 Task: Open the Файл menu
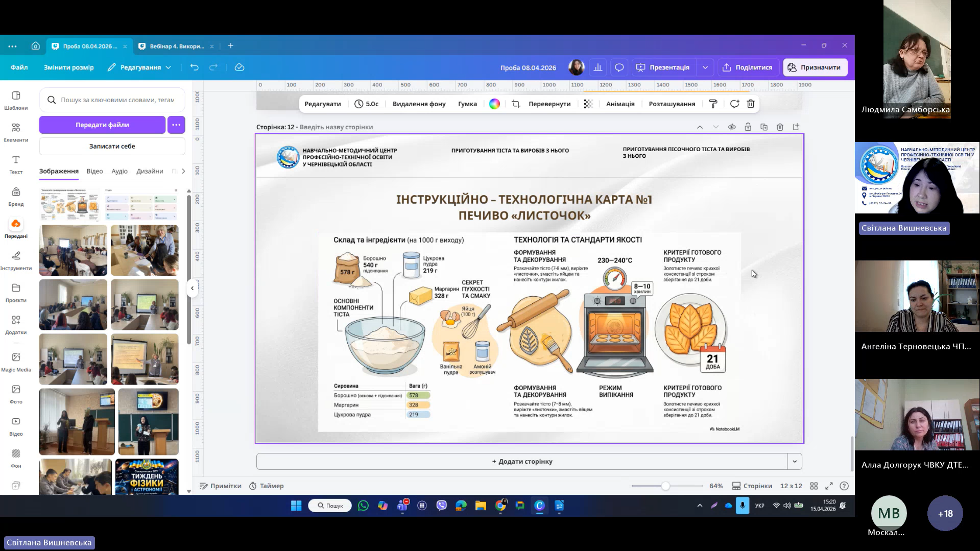pos(19,67)
